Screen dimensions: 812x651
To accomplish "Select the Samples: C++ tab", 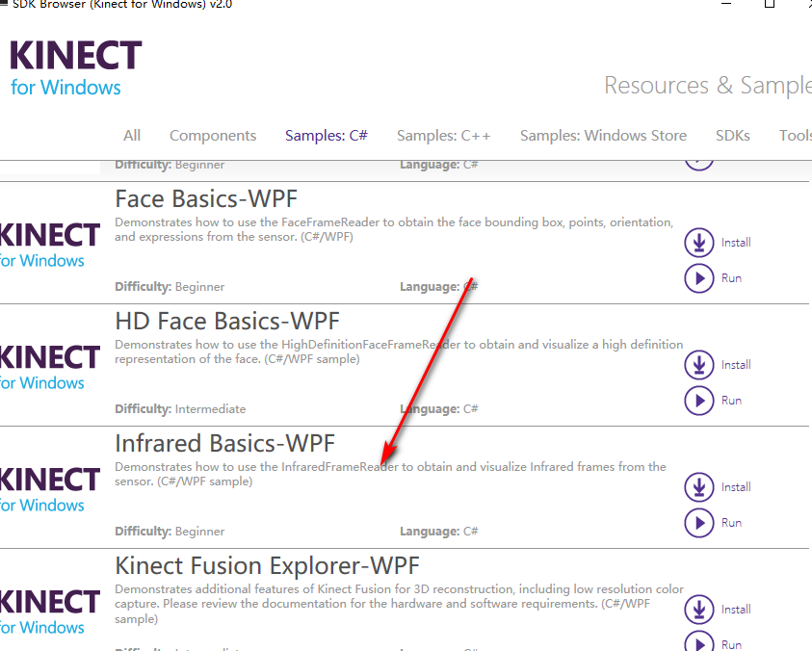I will (444, 136).
